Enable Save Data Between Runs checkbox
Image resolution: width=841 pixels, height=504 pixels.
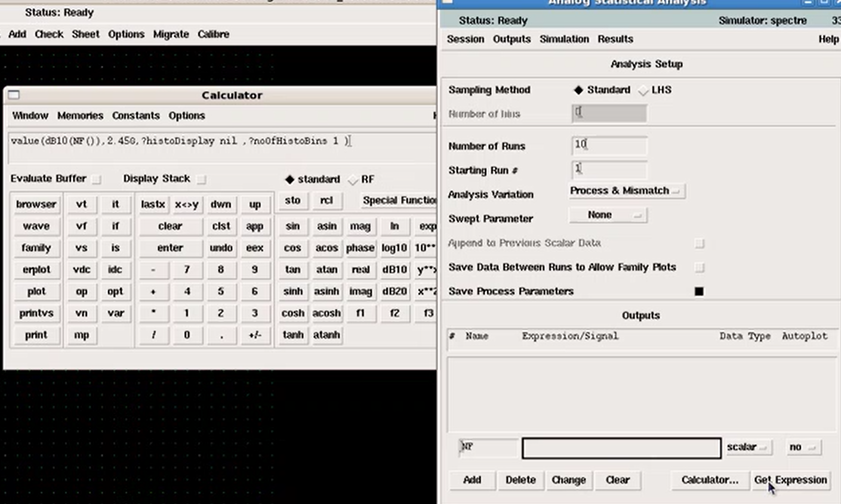[x=699, y=267]
